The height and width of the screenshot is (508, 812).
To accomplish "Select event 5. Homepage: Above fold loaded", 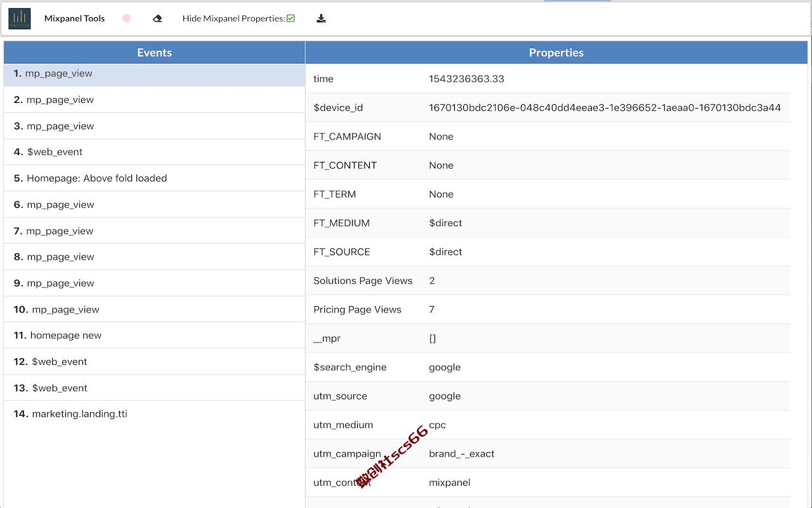I will click(154, 178).
